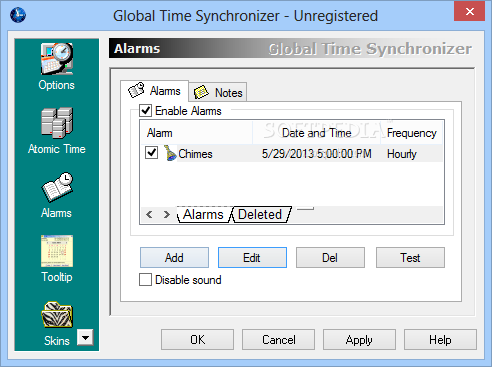Click the Add alarm button

pos(174,257)
